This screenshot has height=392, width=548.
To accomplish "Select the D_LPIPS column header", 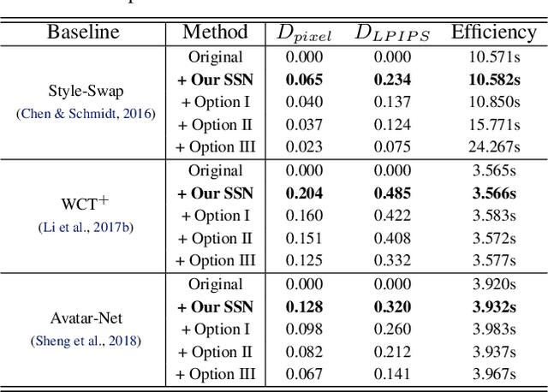I will [x=390, y=34].
